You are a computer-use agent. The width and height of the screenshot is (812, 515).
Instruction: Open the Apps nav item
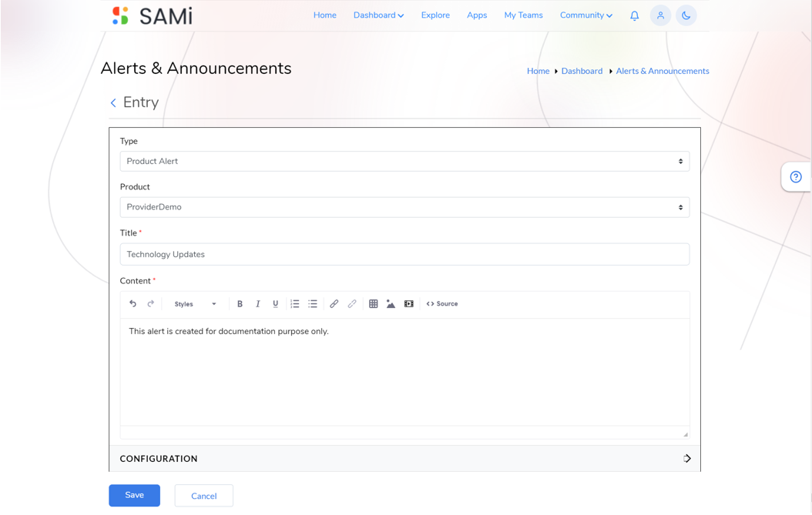pos(477,15)
